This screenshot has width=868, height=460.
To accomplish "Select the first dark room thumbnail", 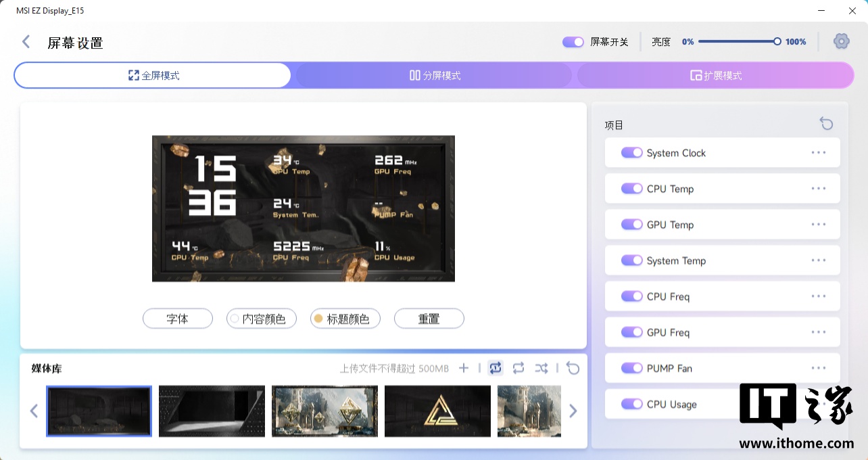I will coord(99,411).
